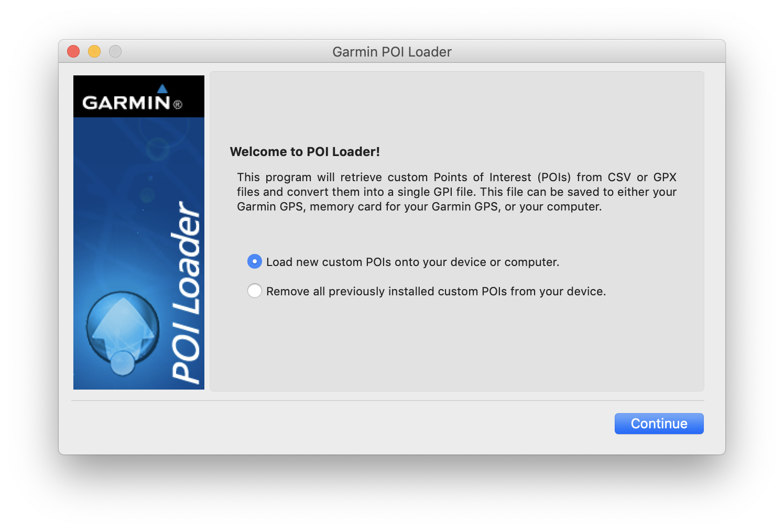Click the Welcome to POI Loader! heading

click(x=304, y=152)
